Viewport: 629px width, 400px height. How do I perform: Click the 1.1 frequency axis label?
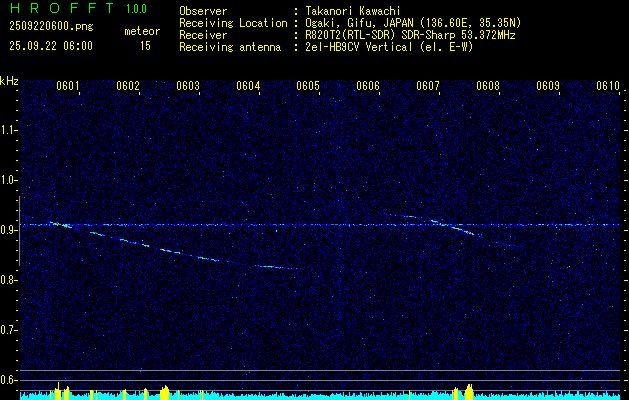(x=9, y=130)
